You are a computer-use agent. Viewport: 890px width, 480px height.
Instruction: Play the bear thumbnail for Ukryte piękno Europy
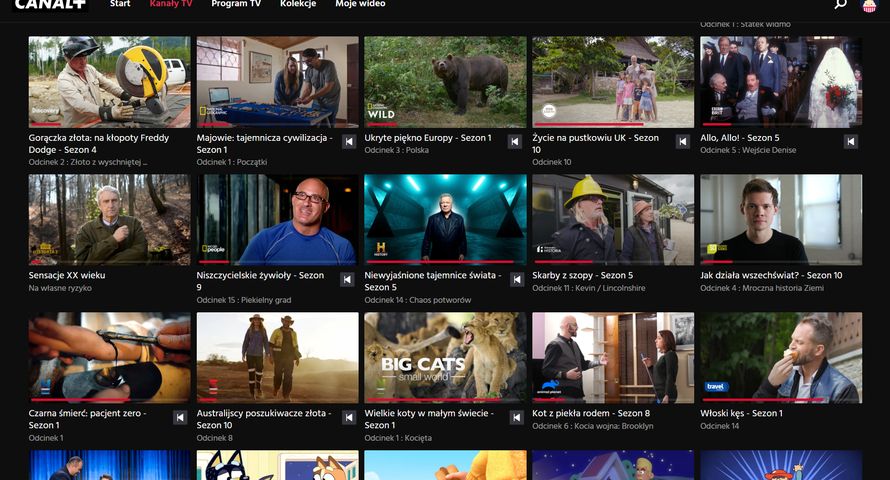pos(446,82)
